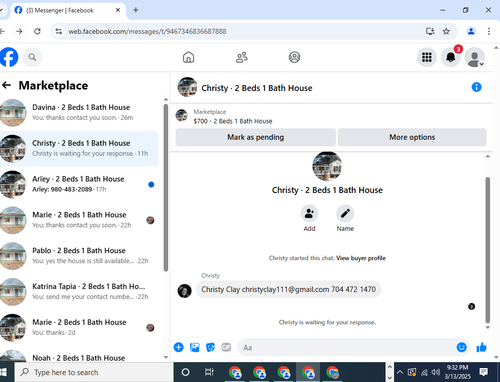Click Christy chat header title
This screenshot has height=382, width=500.
tap(257, 88)
